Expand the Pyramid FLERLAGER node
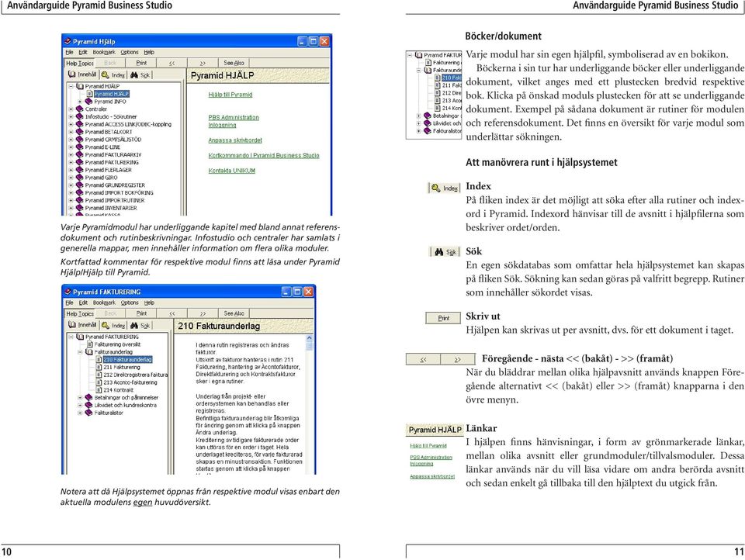745x560 pixels. coord(71,170)
